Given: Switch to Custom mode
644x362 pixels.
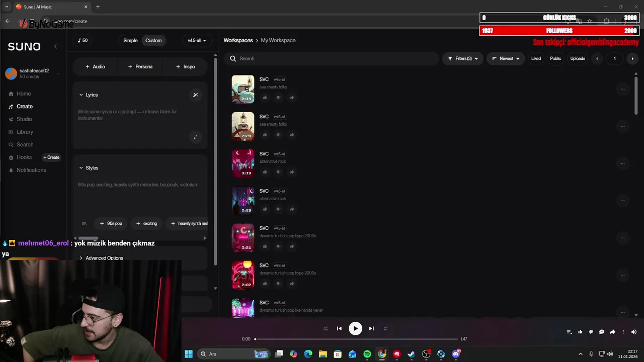Looking at the screenshot, I should coord(153,41).
